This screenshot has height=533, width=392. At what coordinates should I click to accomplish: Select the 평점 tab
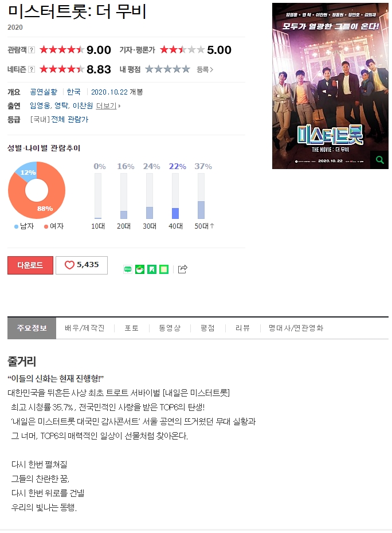[x=207, y=328]
